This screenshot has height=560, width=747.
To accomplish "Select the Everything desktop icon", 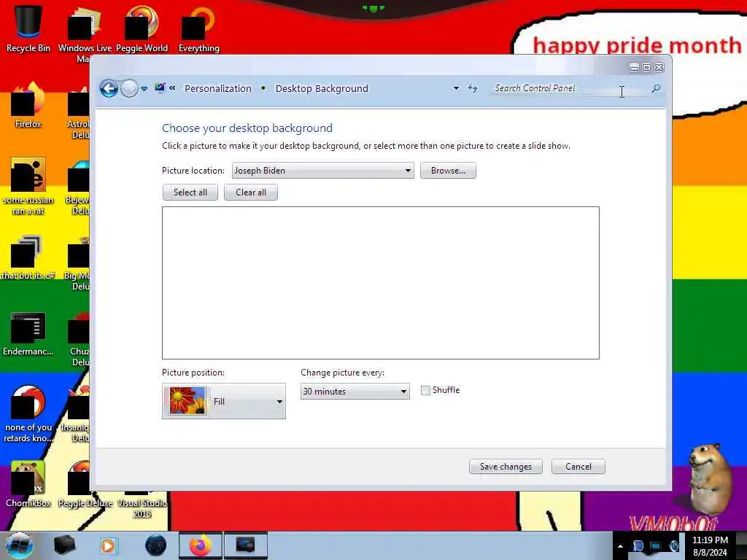I will pos(198,28).
